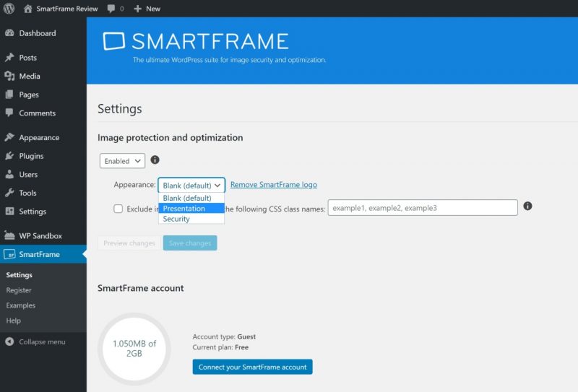Screen dimensions: 578x392
Task: Close the Appearance Blank (default) dropdown
Action: (191, 185)
